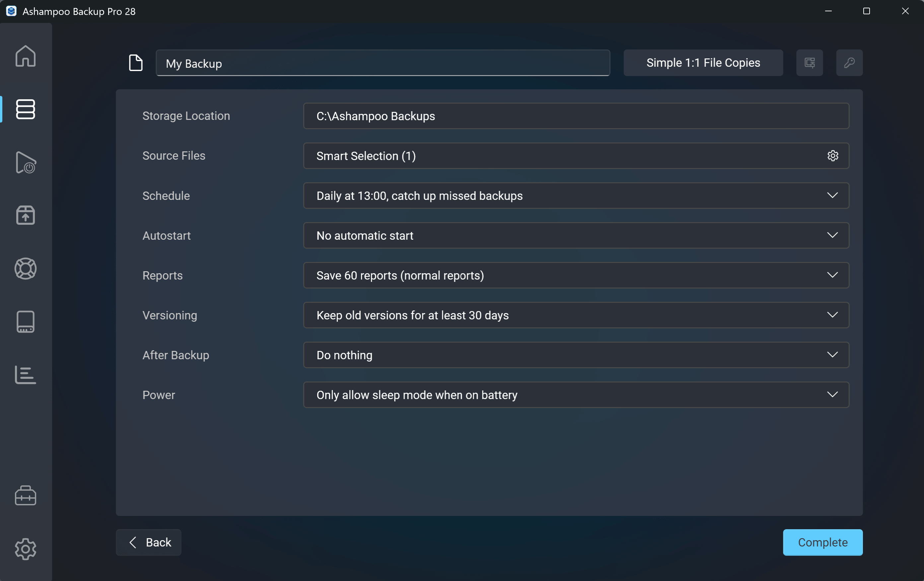Screen dimensions: 924x581
Task: Click the Reports label
Action: click(162, 275)
